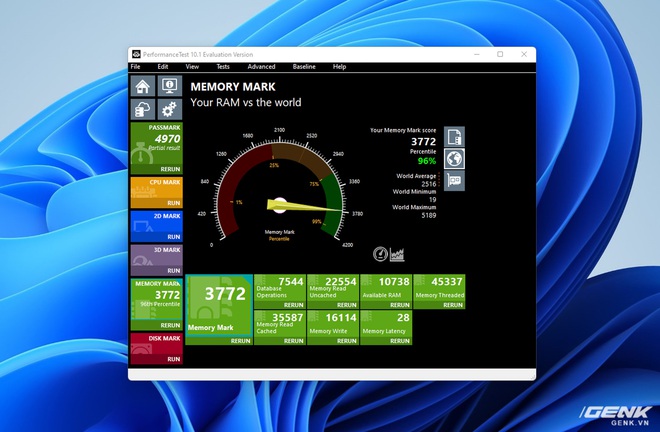Run the Disk Mark test
660x432 pixels.
[x=173, y=359]
